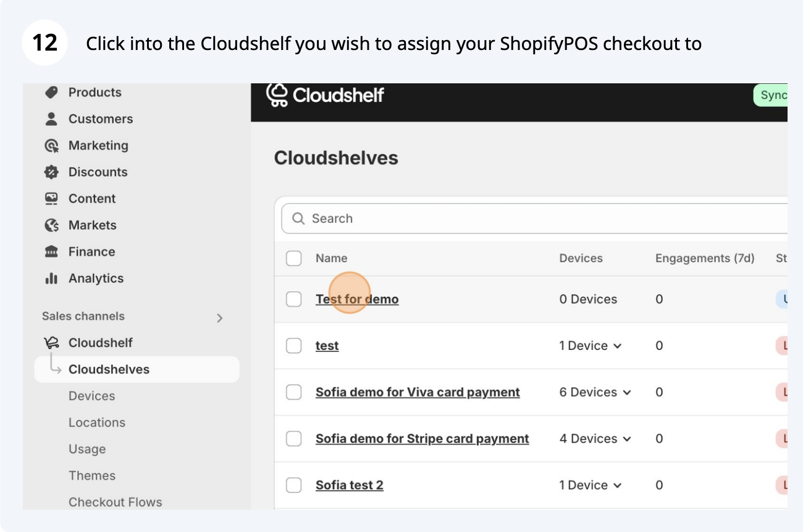This screenshot has height=532, width=803.
Task: Click the Analytics bar chart icon
Action: click(51, 278)
